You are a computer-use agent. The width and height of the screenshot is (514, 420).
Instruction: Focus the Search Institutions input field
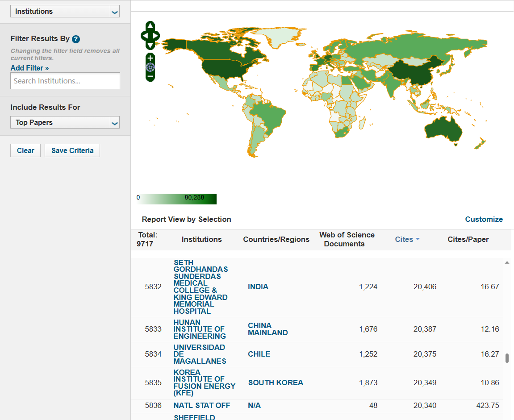(x=65, y=81)
